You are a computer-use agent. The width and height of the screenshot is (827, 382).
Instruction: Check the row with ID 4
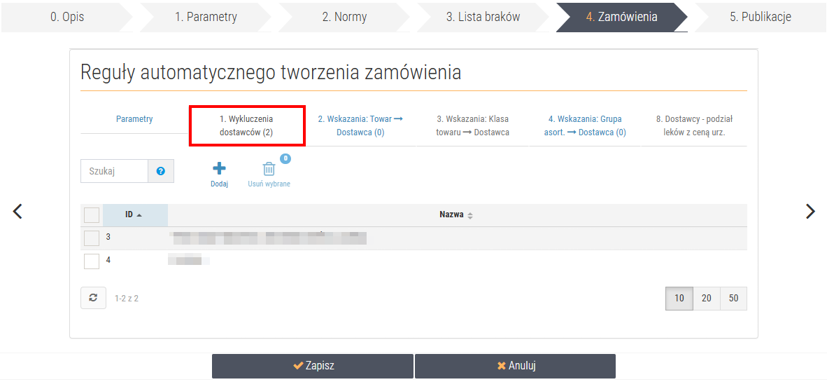92,261
